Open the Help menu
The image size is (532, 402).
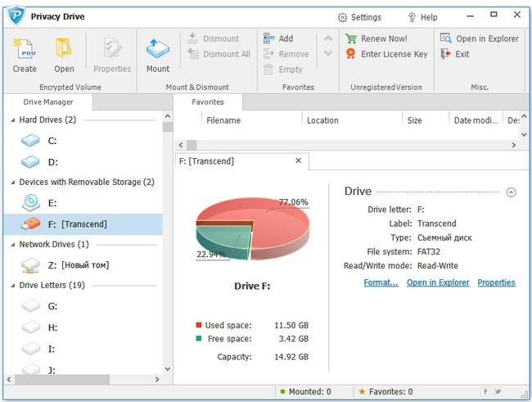(x=422, y=17)
